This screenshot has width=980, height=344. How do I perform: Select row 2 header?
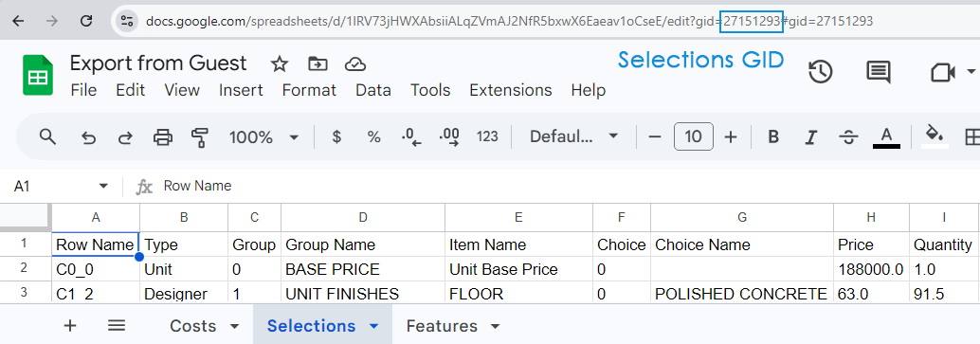point(25,269)
